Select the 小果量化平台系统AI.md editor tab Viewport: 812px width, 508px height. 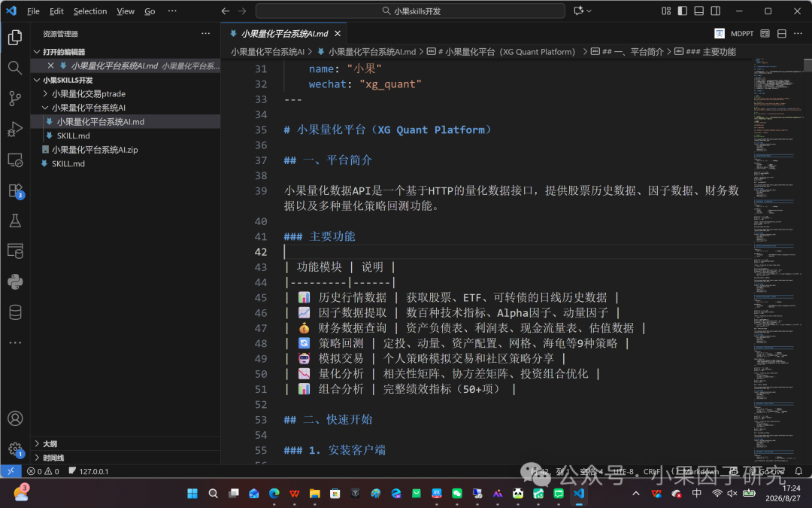(284, 34)
